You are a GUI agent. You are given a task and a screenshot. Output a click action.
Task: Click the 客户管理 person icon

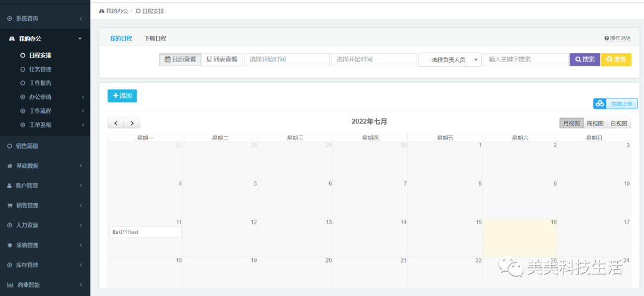(10, 186)
